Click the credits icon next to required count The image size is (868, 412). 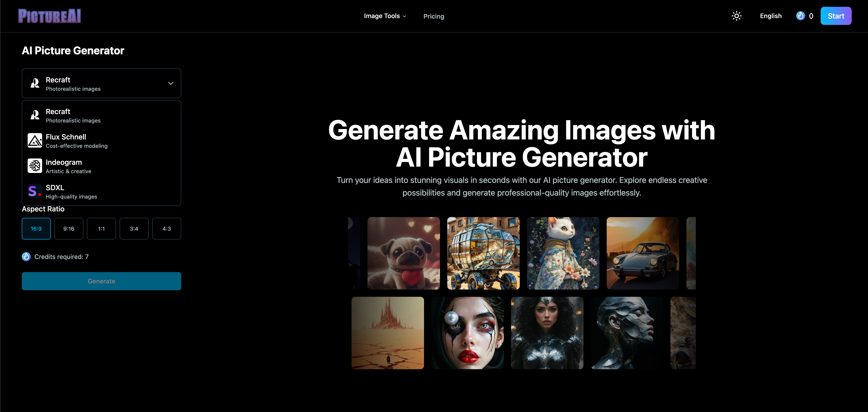coord(26,256)
